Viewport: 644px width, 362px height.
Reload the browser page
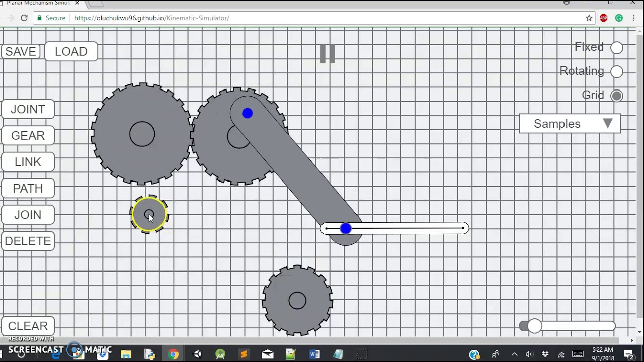(24, 18)
